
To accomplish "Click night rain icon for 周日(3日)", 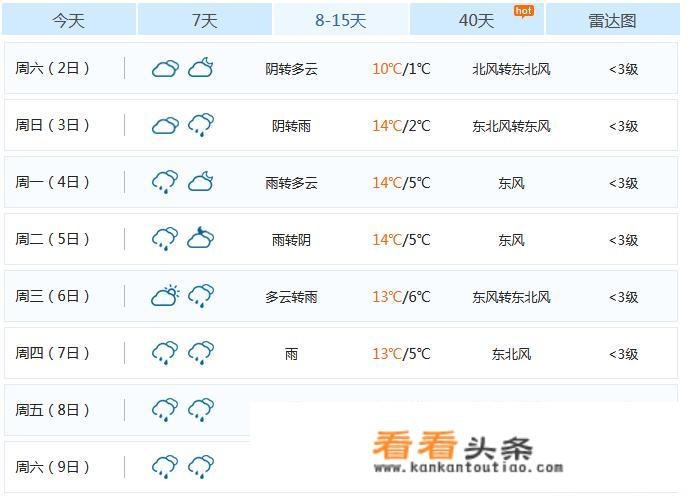I will pyautogui.click(x=201, y=125).
